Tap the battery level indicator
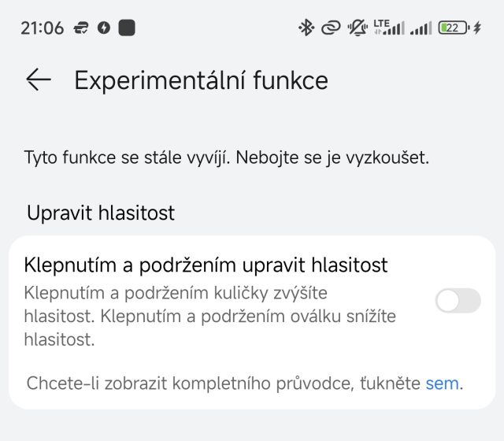 (452, 28)
